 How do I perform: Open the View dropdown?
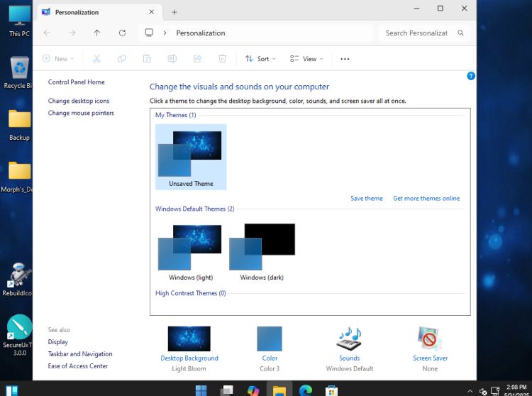306,59
